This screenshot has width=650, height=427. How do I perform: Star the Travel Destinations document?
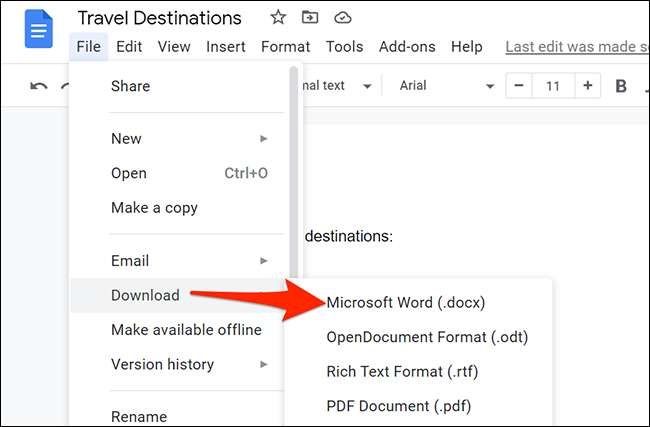pyautogui.click(x=278, y=18)
